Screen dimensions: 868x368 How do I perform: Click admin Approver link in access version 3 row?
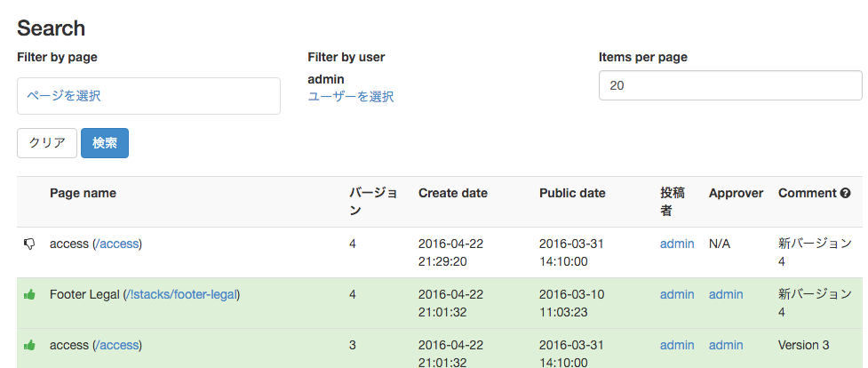click(726, 345)
